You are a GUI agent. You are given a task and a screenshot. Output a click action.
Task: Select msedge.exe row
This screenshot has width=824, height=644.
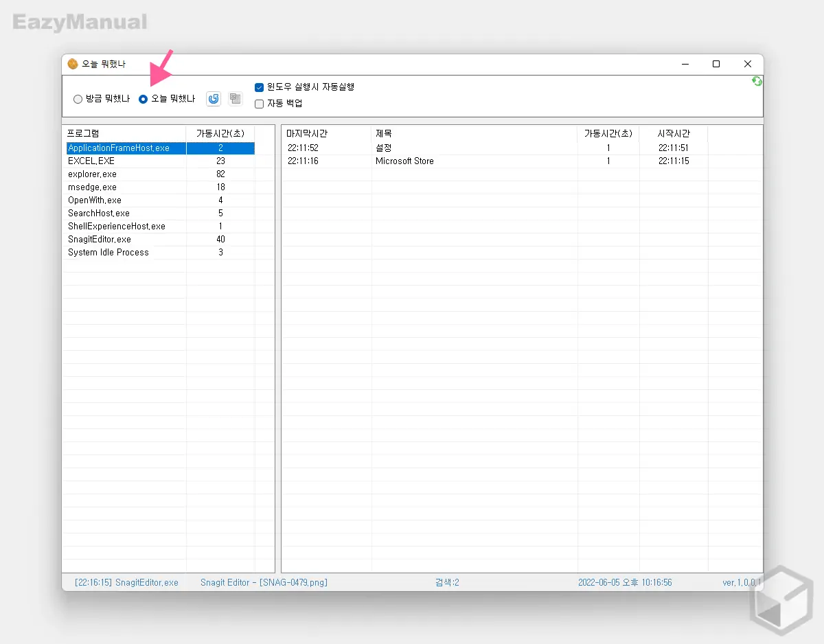(x=92, y=187)
